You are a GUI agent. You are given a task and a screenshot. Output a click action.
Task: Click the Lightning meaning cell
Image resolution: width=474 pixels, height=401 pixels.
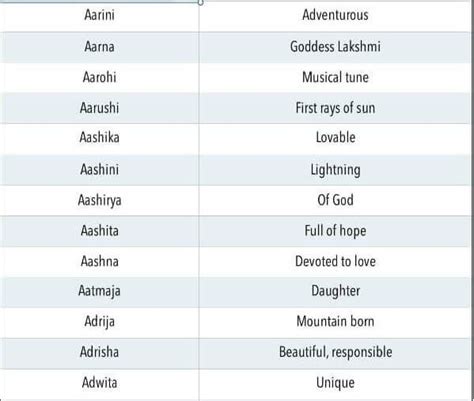click(335, 170)
